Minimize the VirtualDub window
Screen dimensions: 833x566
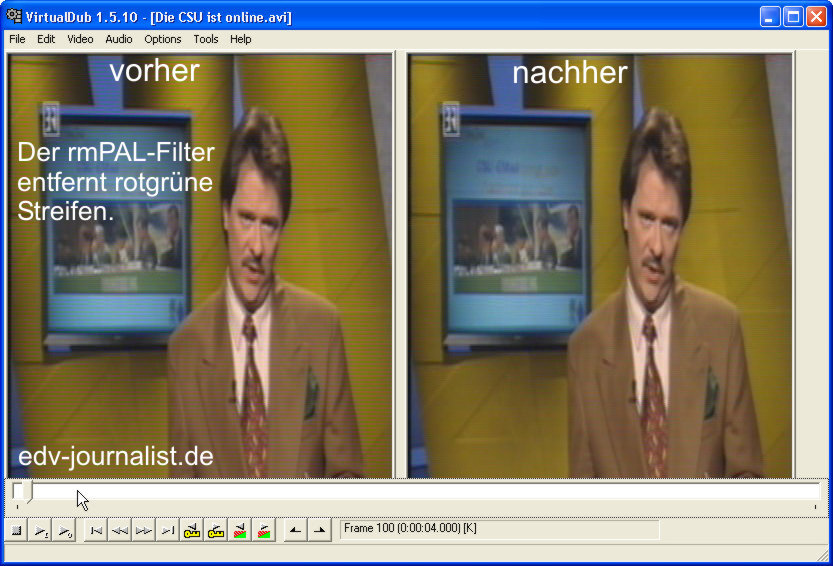point(769,16)
